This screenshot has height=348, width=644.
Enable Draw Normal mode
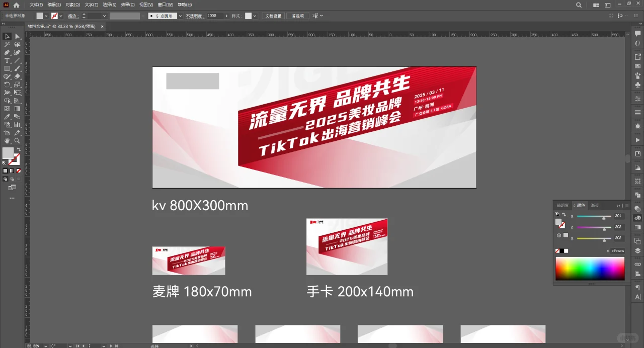pyautogui.click(x=6, y=179)
